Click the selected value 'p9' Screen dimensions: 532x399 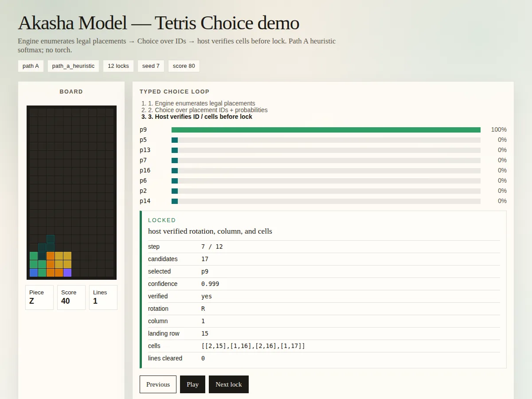[x=205, y=271]
